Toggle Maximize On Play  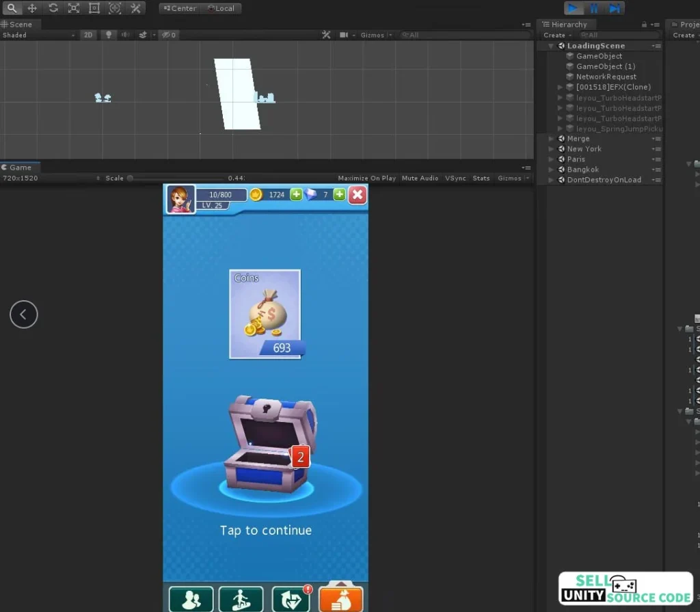[x=366, y=178]
